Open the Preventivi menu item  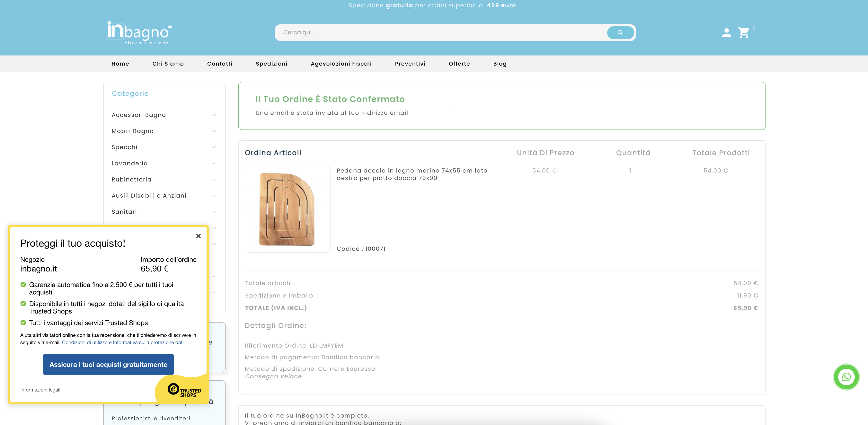410,64
